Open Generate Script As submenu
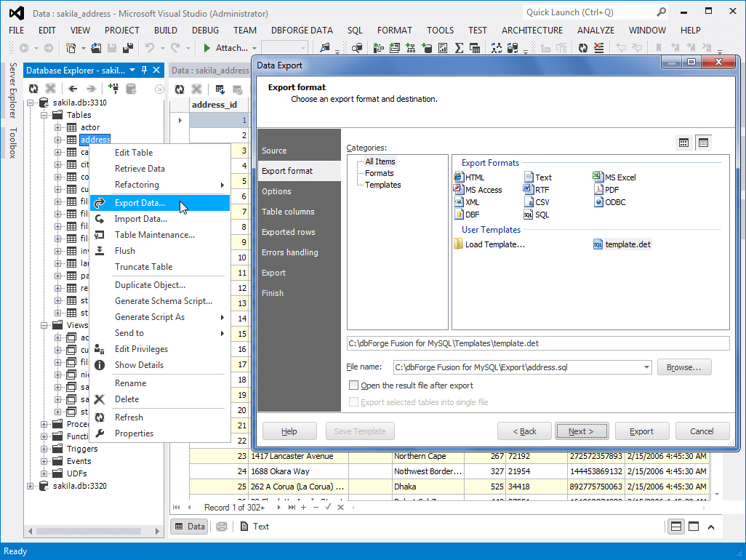Image resolution: width=746 pixels, height=560 pixels. point(149,317)
